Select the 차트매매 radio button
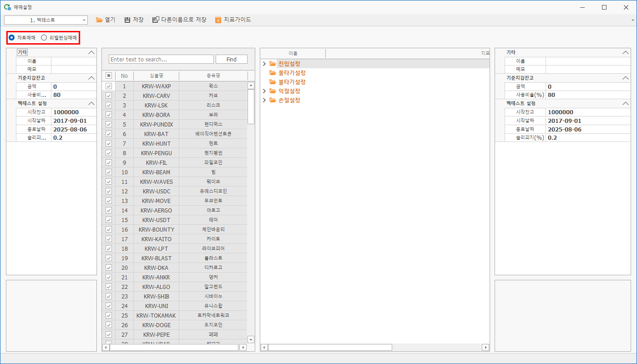Image resolution: width=637 pixels, height=364 pixels. pos(12,38)
